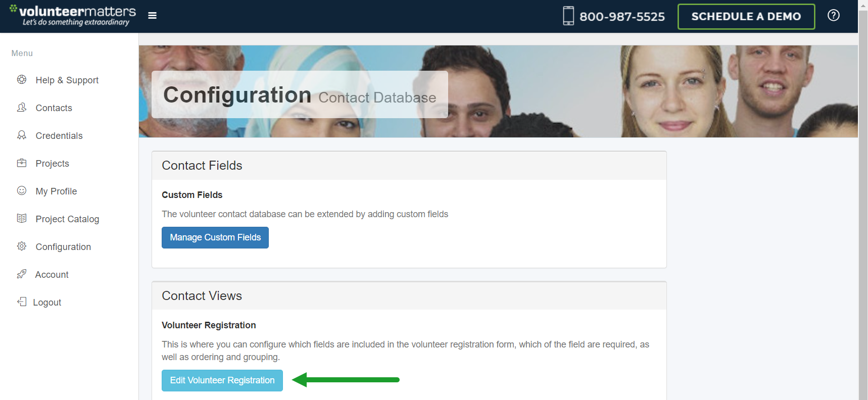The image size is (868, 400).
Task: Go to Contacts in the sidebar
Action: [x=54, y=108]
